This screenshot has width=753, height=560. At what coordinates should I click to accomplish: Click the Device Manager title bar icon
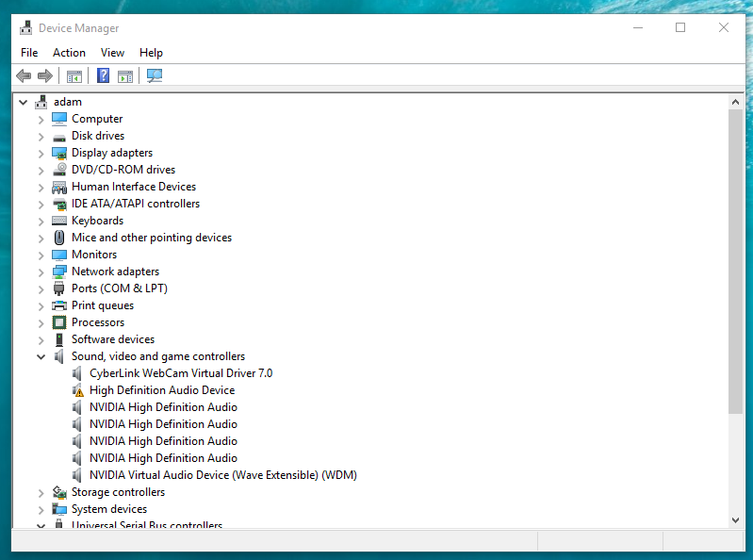[x=26, y=28]
